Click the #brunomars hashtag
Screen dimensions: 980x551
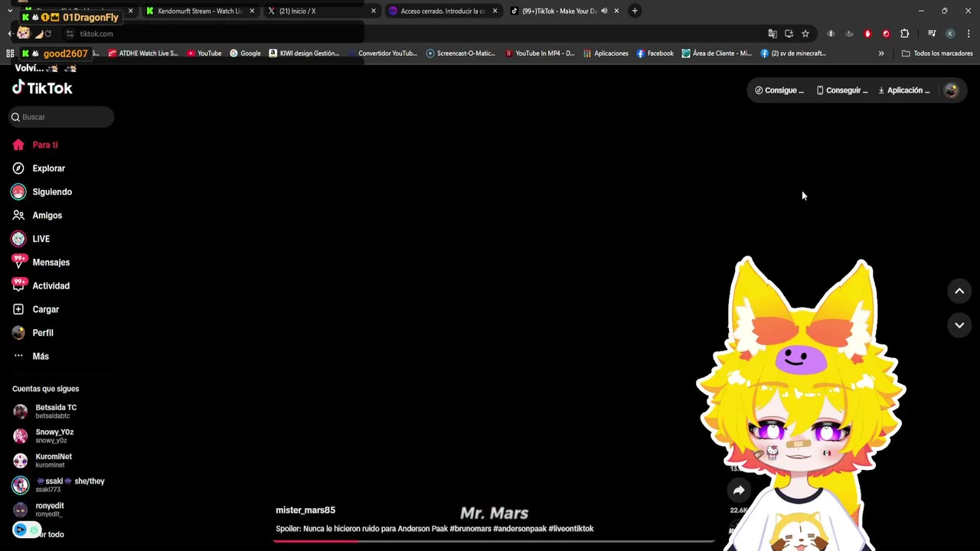(471, 529)
